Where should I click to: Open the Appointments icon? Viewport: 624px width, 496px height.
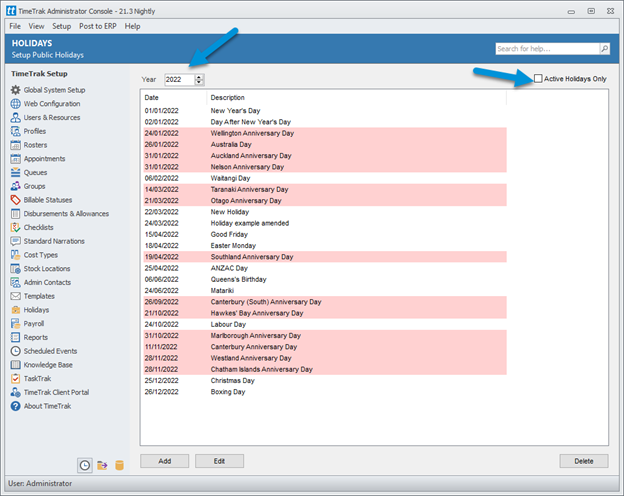tap(15, 158)
